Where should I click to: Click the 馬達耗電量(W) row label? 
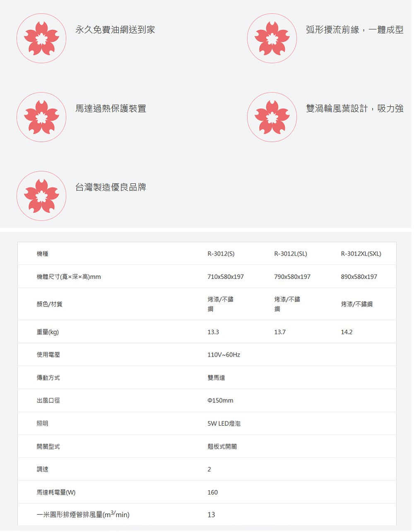pos(56,492)
